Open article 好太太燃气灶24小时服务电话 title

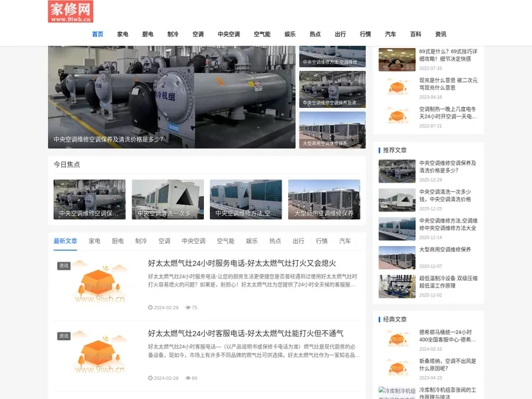click(242, 263)
